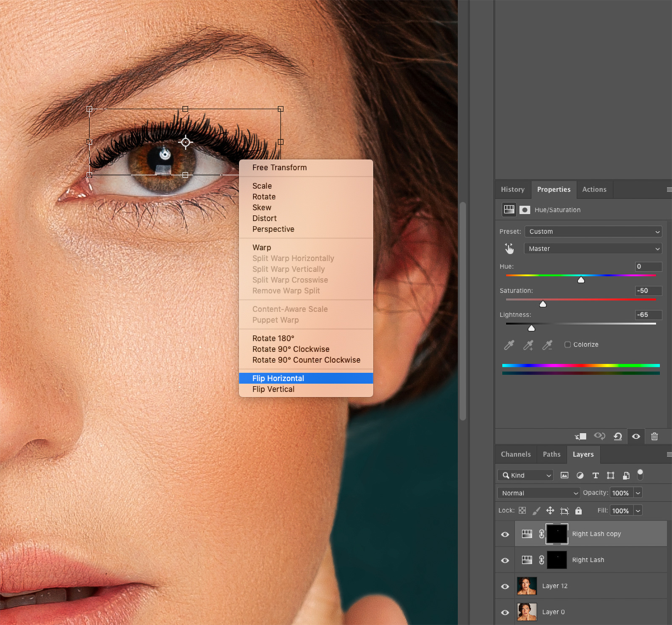Click the Lightness slider handle

[x=531, y=328]
